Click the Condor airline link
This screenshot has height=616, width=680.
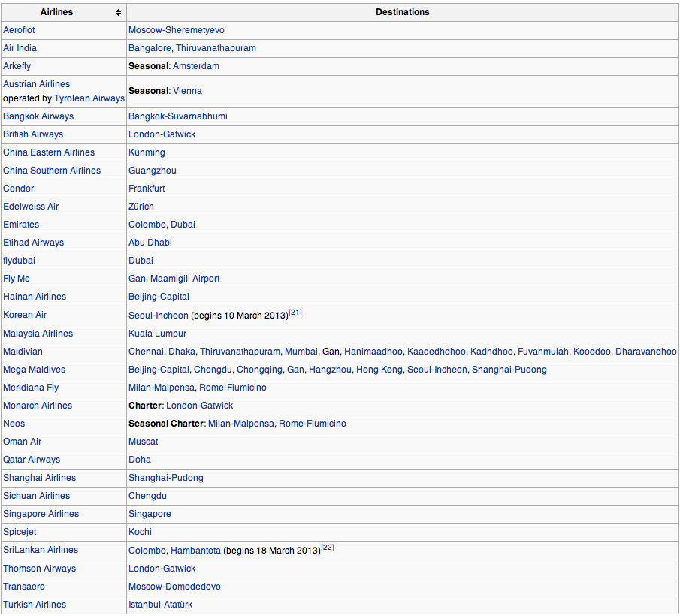18,189
